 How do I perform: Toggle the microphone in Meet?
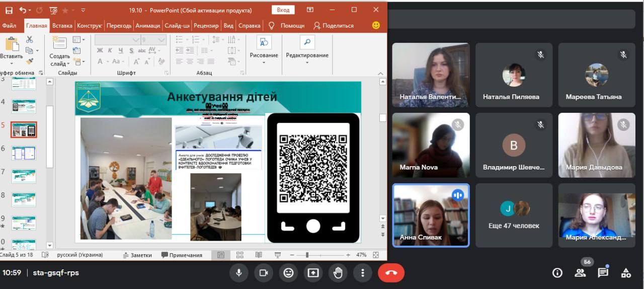(239, 273)
